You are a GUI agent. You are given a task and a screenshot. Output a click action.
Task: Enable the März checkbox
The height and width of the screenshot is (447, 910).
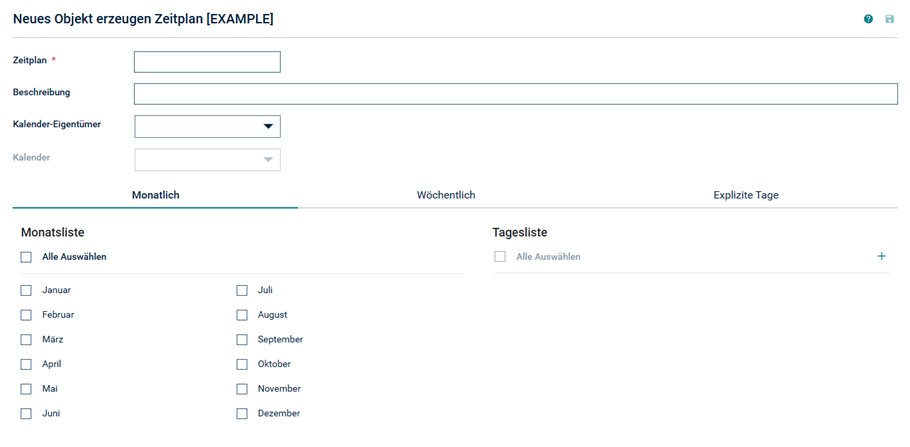point(26,340)
